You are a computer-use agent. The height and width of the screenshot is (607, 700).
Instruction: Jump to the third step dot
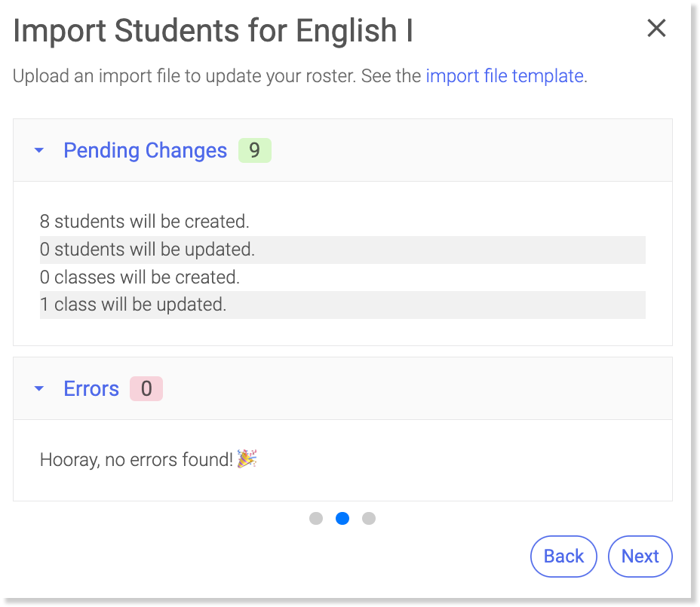[x=369, y=518]
